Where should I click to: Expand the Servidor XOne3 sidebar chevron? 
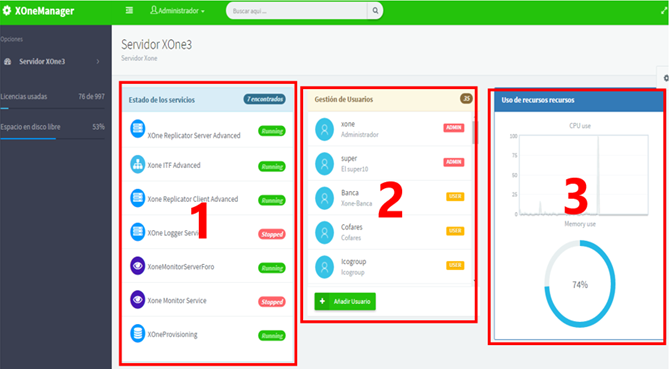click(98, 62)
